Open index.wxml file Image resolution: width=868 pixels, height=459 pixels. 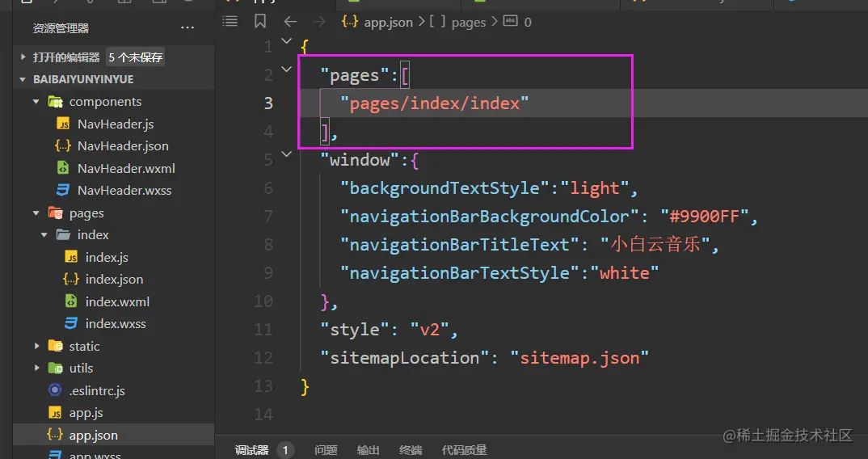click(x=117, y=301)
